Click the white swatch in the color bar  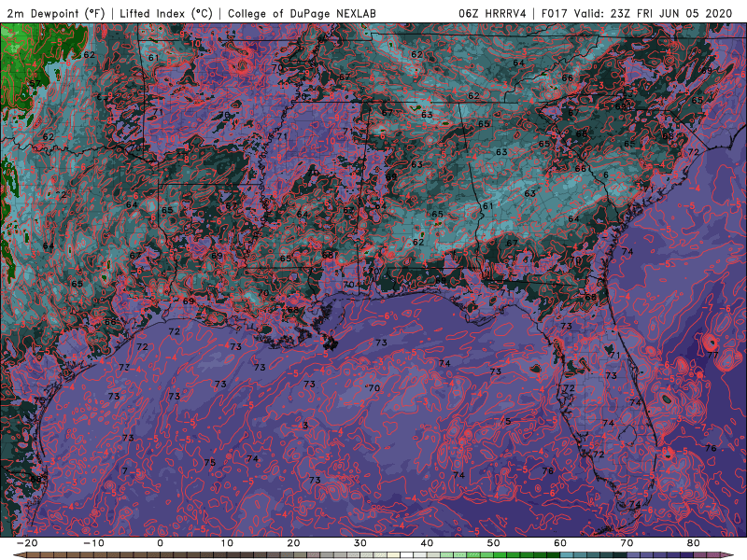click(x=407, y=555)
